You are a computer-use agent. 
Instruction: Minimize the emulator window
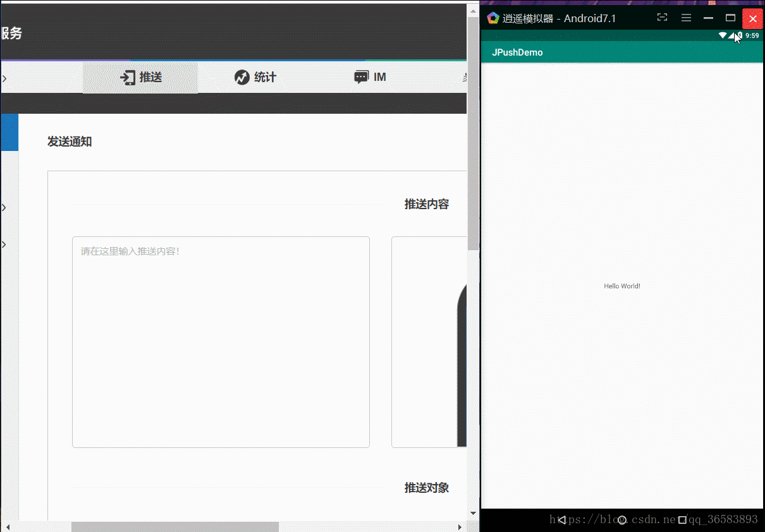[x=708, y=18]
